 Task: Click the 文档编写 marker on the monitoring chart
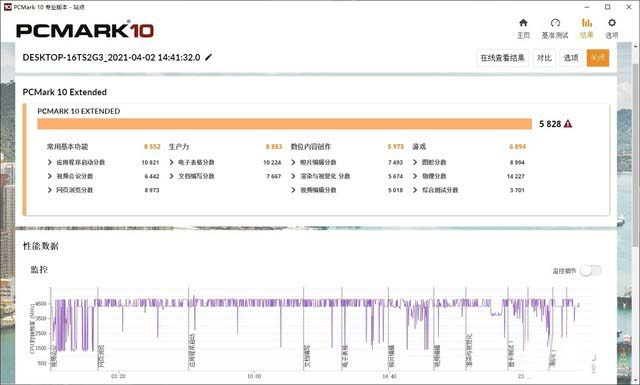[307, 355]
